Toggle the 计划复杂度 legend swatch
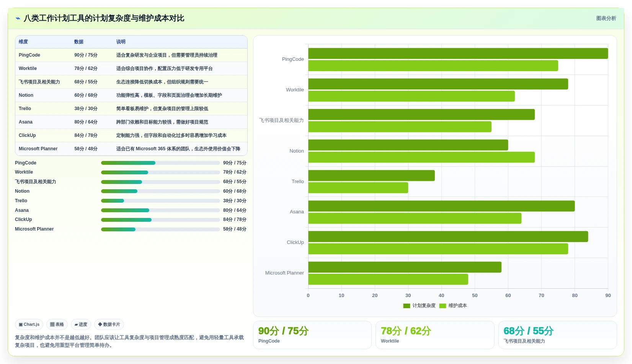 click(x=407, y=306)
